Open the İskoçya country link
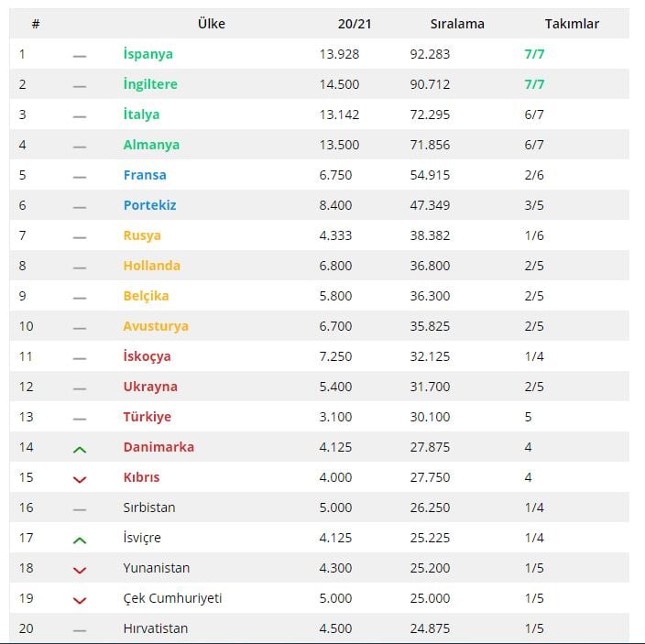The image size is (645, 644). [x=147, y=356]
